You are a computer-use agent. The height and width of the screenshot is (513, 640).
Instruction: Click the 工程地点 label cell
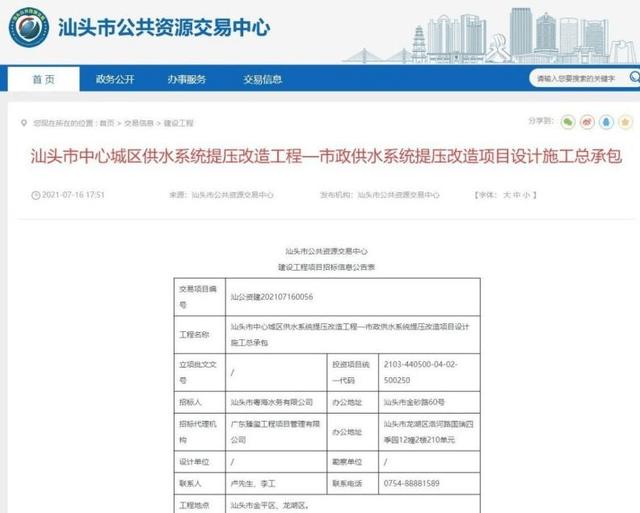(x=200, y=504)
